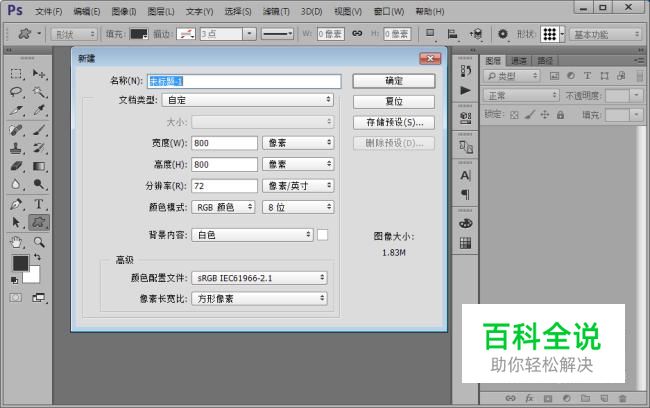
Task: Click the foreground color swatch in toolbox
Action: point(20,263)
